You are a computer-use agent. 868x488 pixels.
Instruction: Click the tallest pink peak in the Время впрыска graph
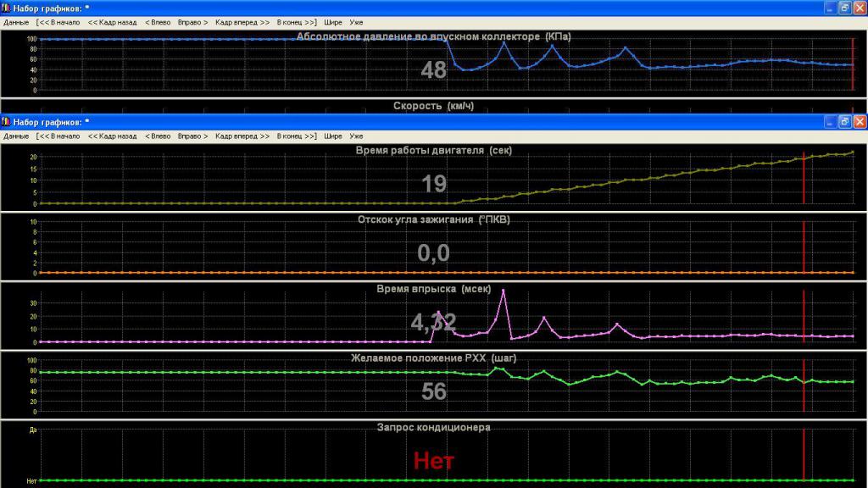[x=504, y=291]
